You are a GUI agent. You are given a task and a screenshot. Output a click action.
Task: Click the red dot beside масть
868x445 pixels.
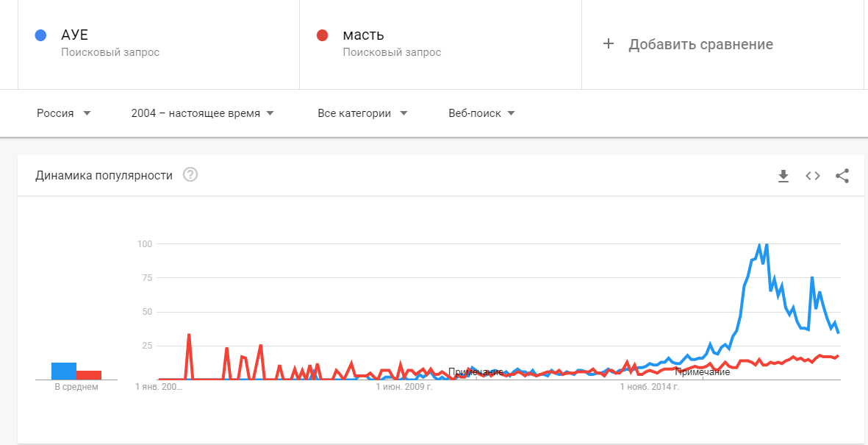tap(322, 35)
